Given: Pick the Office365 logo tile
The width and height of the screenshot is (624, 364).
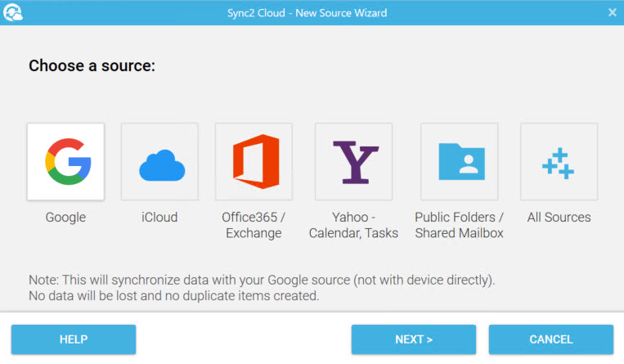Looking at the screenshot, I should coord(254,162).
